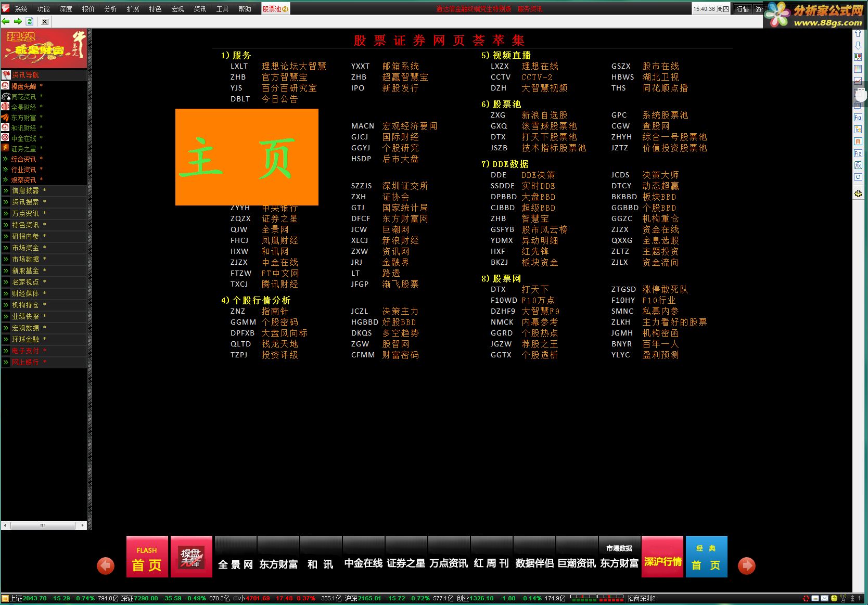868x605 pixels.
Task: Open the 系统 menu
Action: (x=21, y=9)
